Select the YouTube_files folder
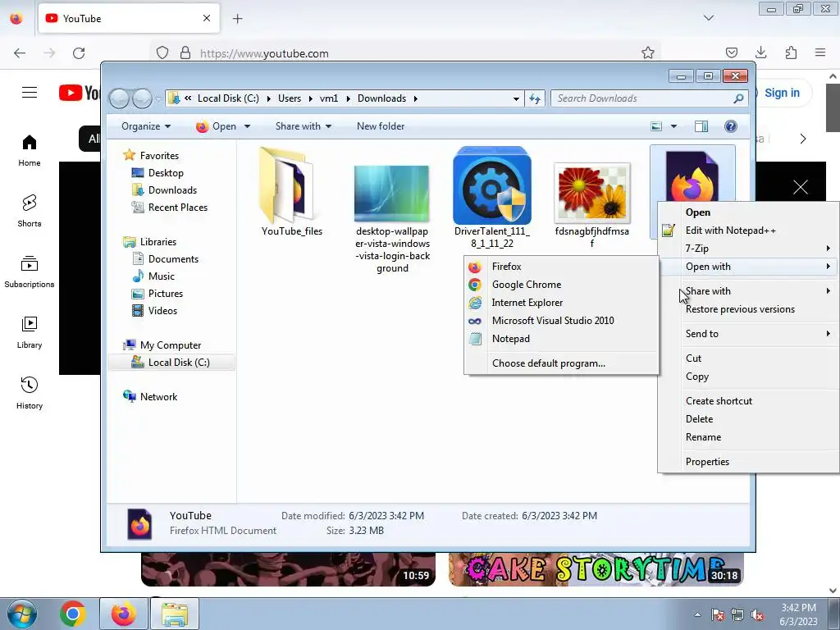 point(292,192)
